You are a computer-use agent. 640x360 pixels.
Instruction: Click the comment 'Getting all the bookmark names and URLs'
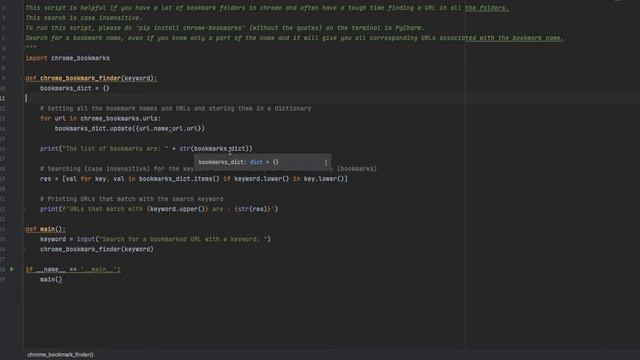[x=176, y=109]
